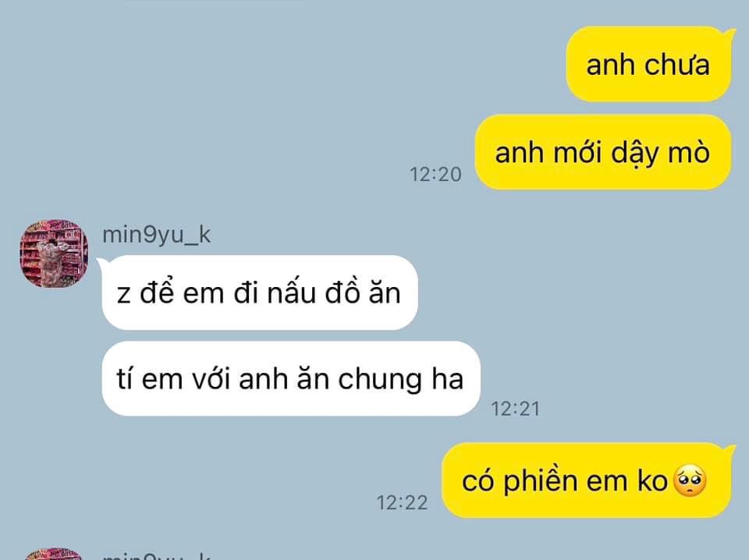The height and width of the screenshot is (560, 749).
Task: Tap the cropped avatar at the bottom edge
Action: 52,555
